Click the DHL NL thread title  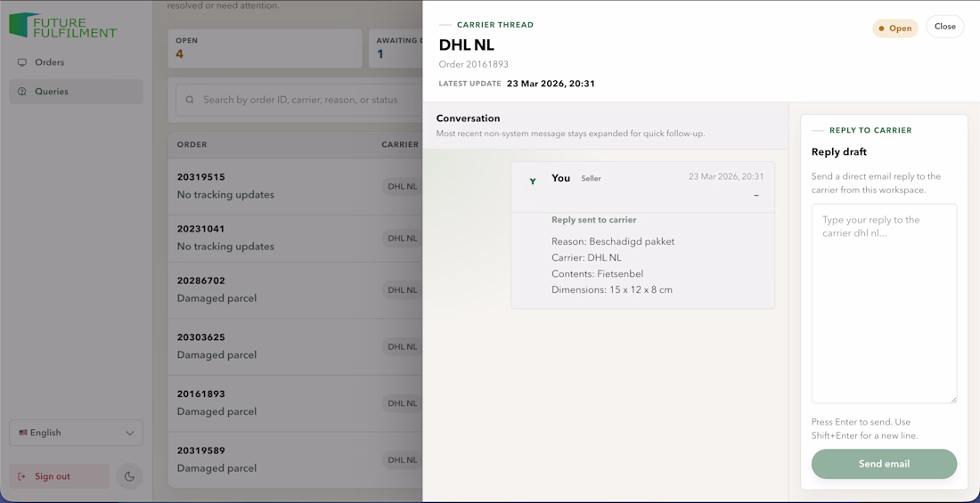(x=466, y=45)
